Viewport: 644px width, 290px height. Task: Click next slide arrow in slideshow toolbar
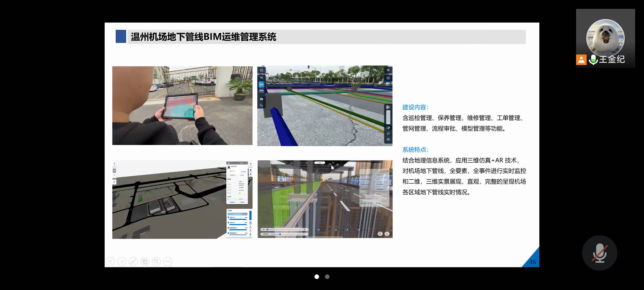[x=122, y=261]
